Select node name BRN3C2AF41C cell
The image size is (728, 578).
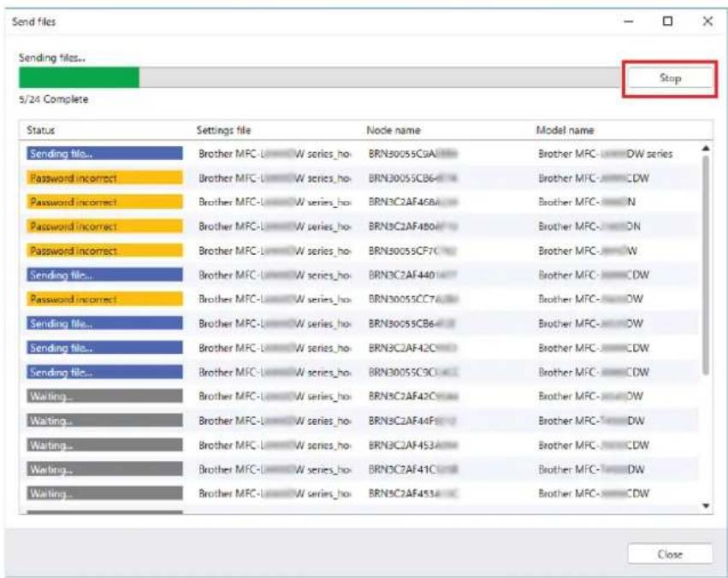[412, 469]
